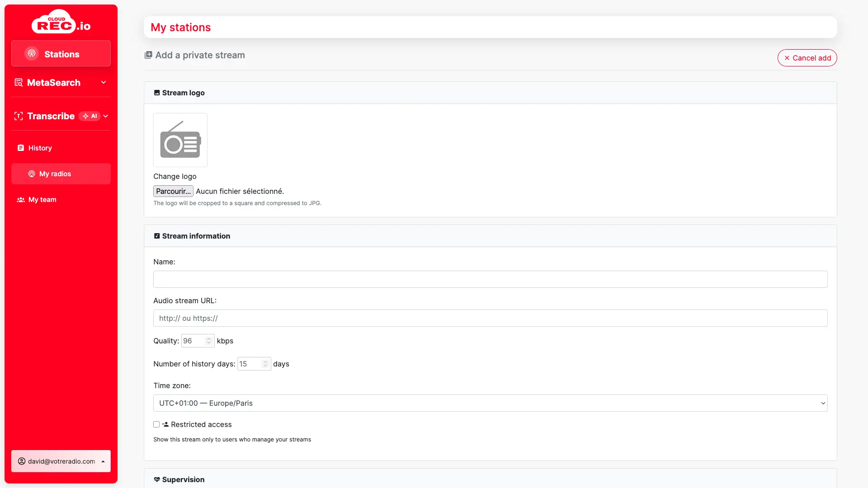The height and width of the screenshot is (488, 868).
Task: Click the Audio stream URL field
Action: pos(490,318)
